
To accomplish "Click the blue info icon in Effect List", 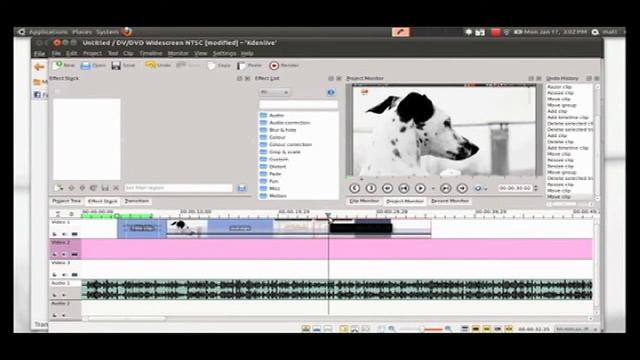I will (x=331, y=92).
